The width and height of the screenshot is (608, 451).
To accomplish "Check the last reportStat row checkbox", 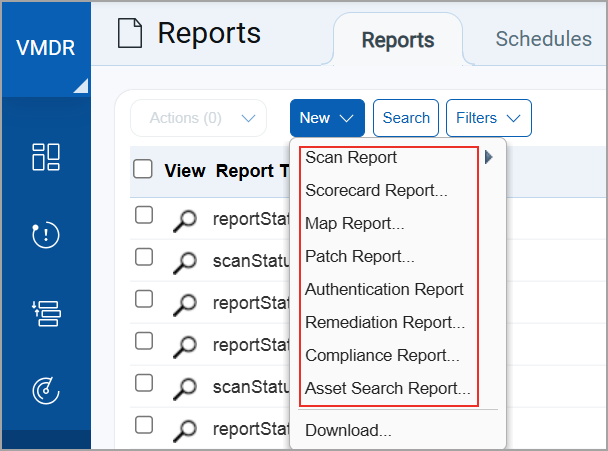I will point(144,425).
